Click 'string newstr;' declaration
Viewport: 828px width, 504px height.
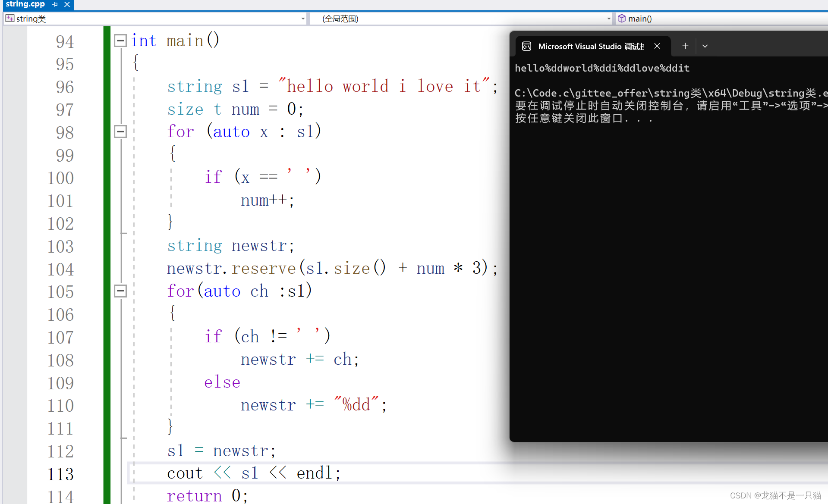pos(231,246)
